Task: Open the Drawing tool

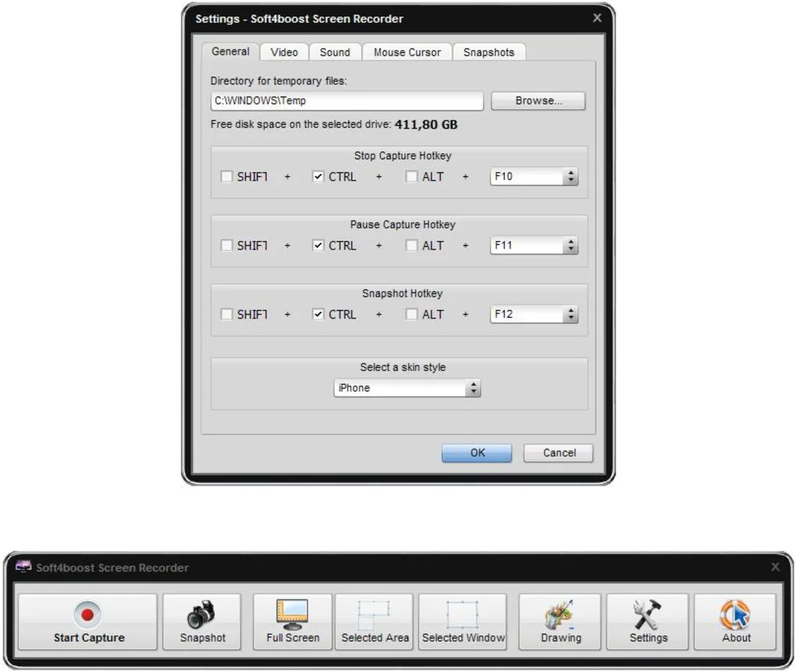Action: (560, 613)
